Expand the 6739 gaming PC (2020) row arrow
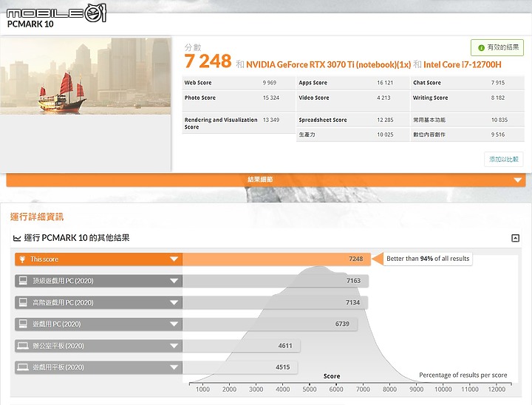This screenshot has height=405, width=532. [174, 324]
